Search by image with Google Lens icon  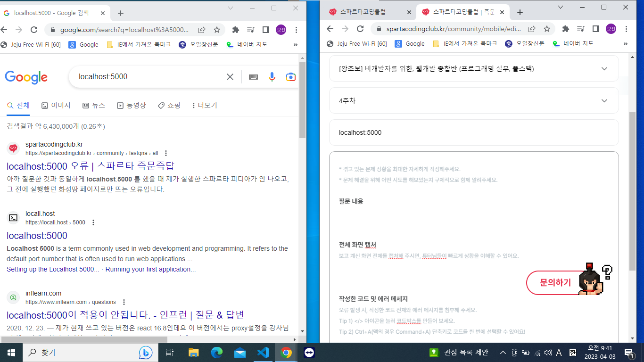(291, 77)
